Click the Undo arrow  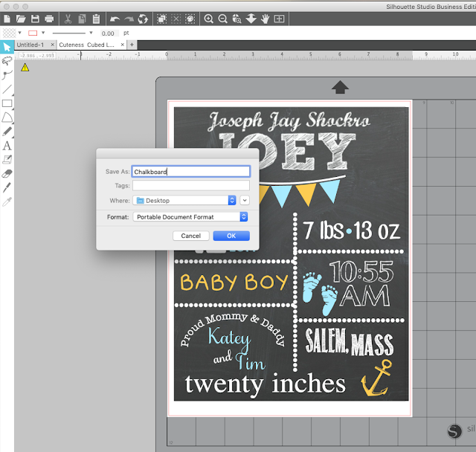[x=115, y=19]
